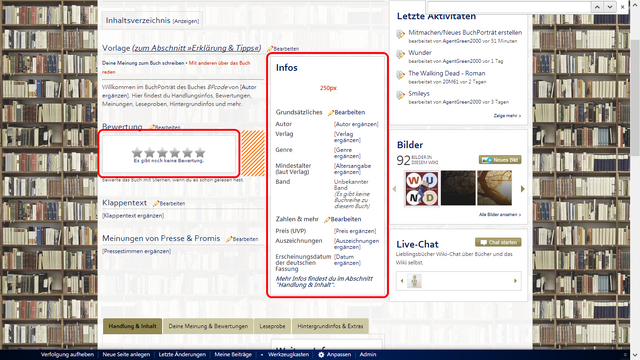Click Verfolgung aufheben in bottom toolbar
Viewport: 640px width, 360px height.
tap(67, 354)
